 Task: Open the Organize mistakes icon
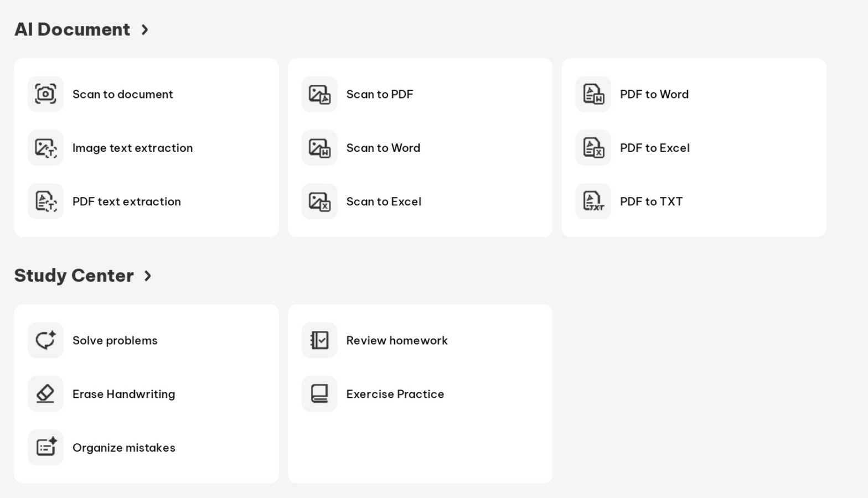(45, 448)
